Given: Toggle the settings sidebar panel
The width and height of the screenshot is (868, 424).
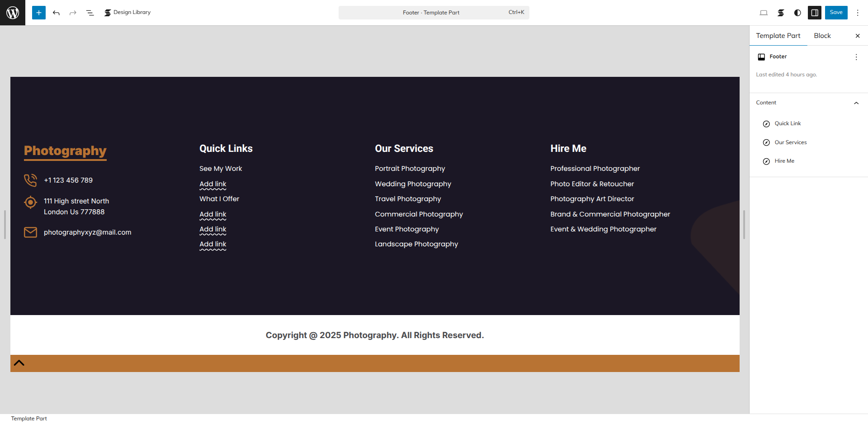Looking at the screenshot, I should point(815,13).
